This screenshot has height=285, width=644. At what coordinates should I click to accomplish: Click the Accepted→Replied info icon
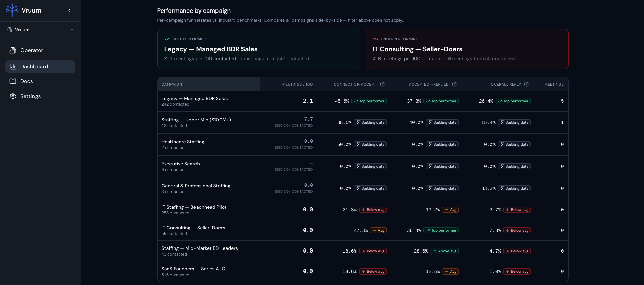[454, 84]
